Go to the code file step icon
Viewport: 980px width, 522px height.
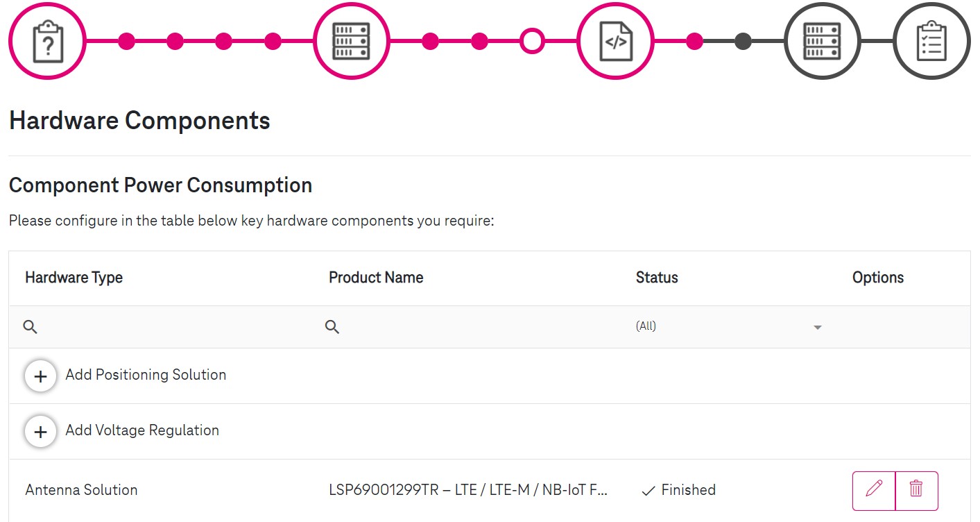(x=615, y=42)
